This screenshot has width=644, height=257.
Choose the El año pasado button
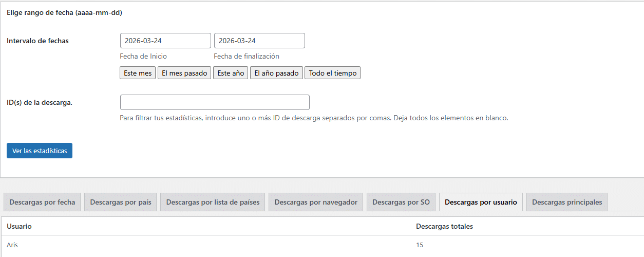coord(276,73)
